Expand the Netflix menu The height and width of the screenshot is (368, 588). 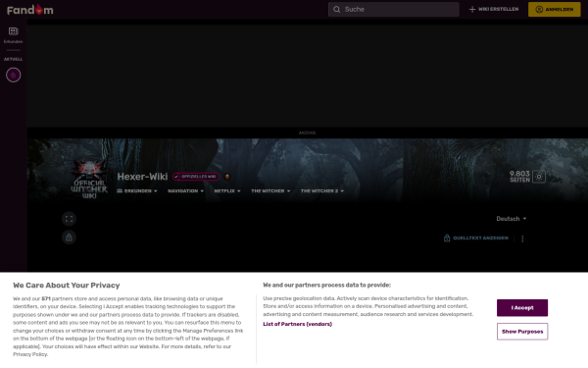tap(227, 190)
